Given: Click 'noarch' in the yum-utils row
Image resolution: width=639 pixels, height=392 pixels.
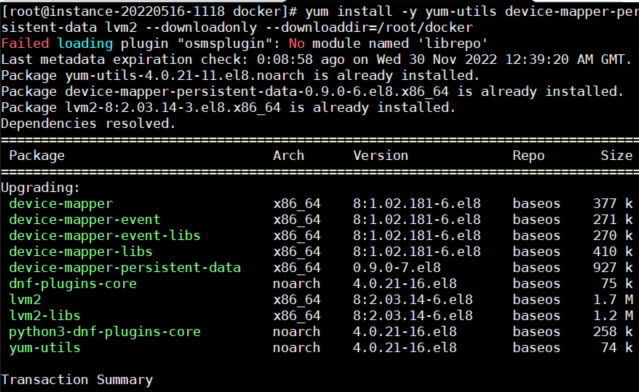Looking at the screenshot, I should 297,348.
